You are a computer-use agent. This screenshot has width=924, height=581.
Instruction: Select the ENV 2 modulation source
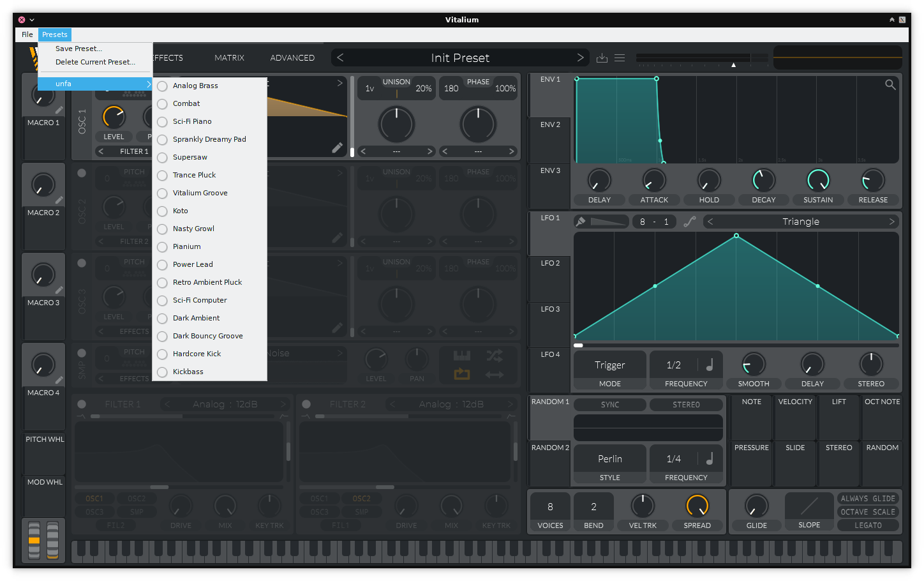pyautogui.click(x=550, y=140)
